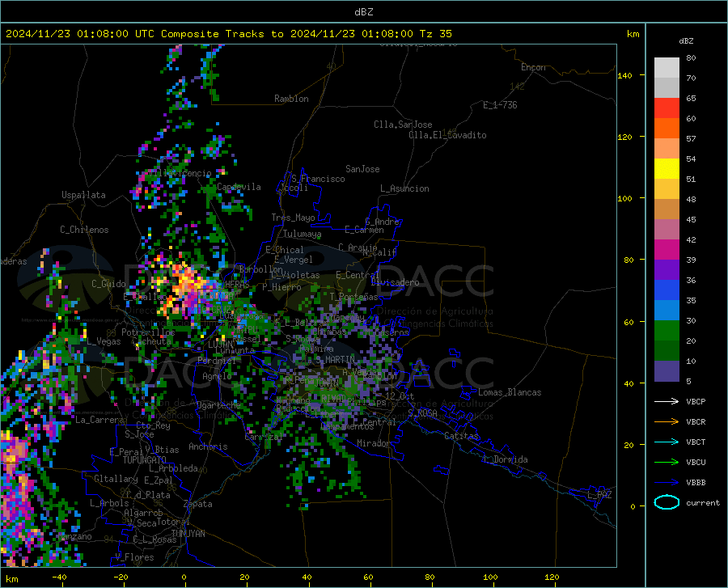Click the white VBCP arrow legend icon
728x588 pixels.
point(667,401)
